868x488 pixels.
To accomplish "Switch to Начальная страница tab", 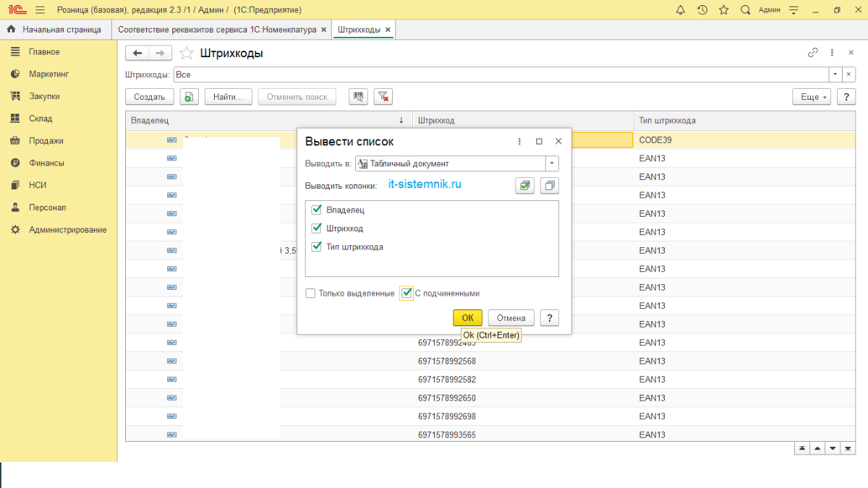I will pos(55,30).
